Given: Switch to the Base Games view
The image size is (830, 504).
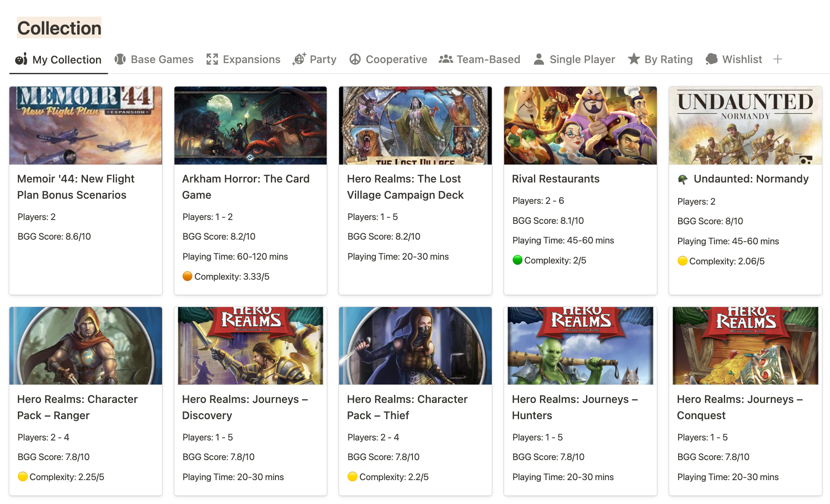Looking at the screenshot, I should [x=154, y=59].
